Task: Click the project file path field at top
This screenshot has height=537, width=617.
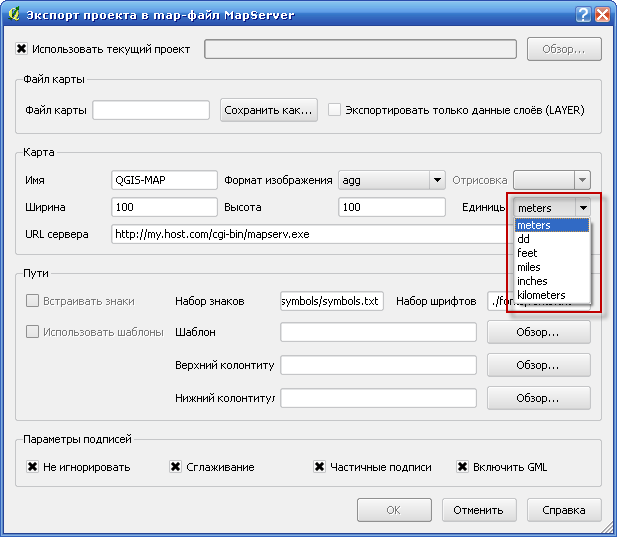Action: tap(360, 49)
